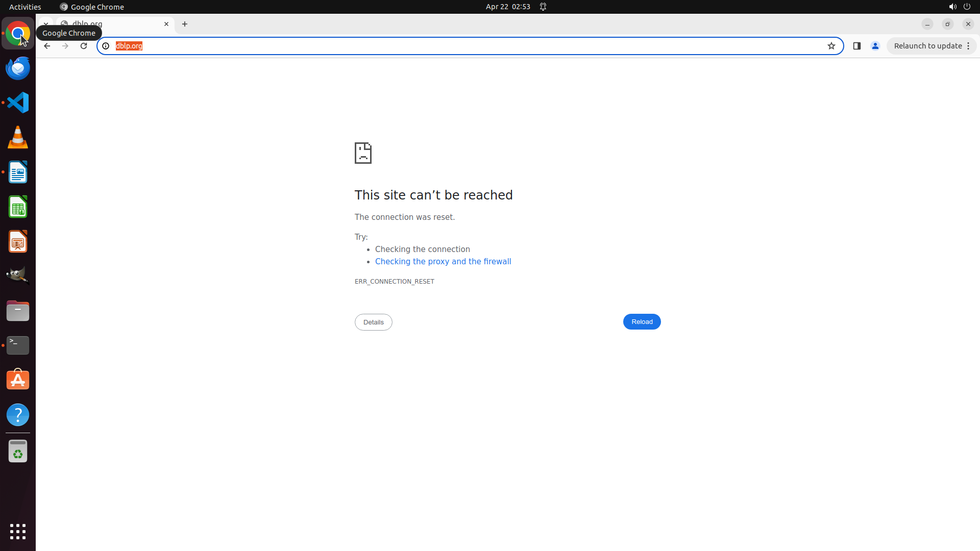Click the dblp.org address bar field

(x=459, y=46)
